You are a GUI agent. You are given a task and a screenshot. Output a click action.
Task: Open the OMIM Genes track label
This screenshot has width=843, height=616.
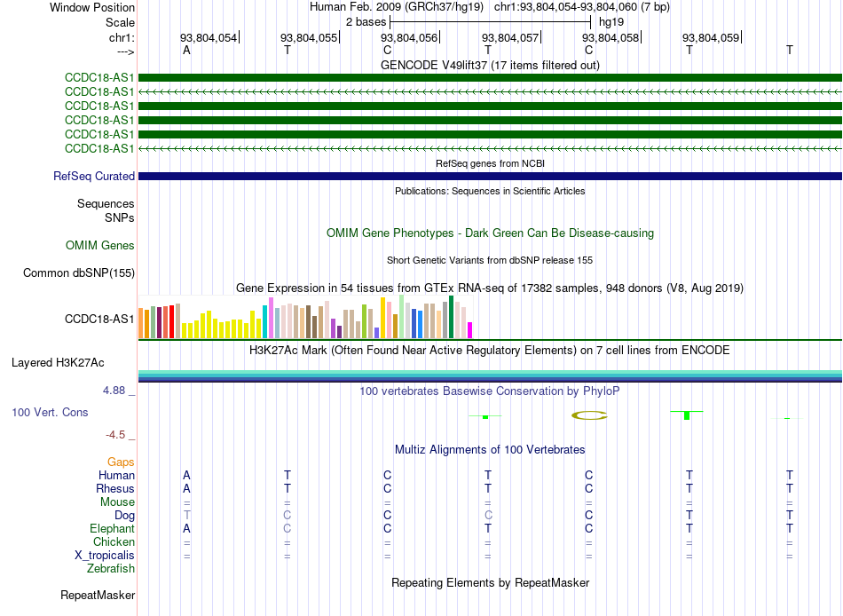(100, 245)
